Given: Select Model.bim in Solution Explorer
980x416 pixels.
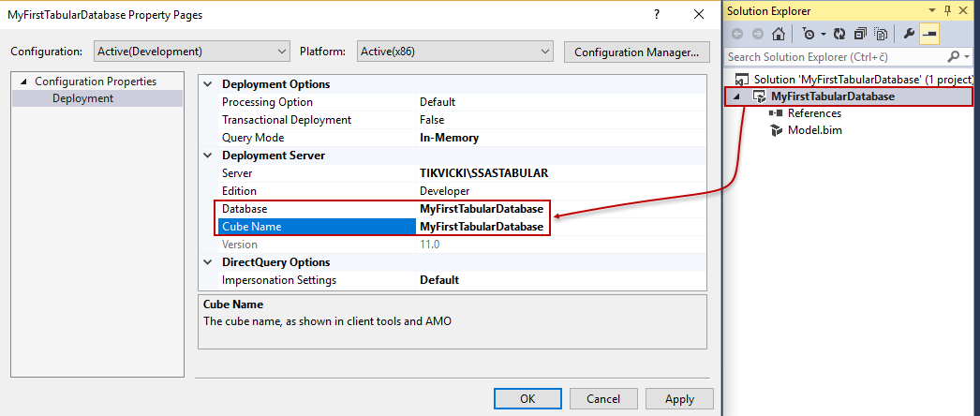Looking at the screenshot, I should click(814, 130).
